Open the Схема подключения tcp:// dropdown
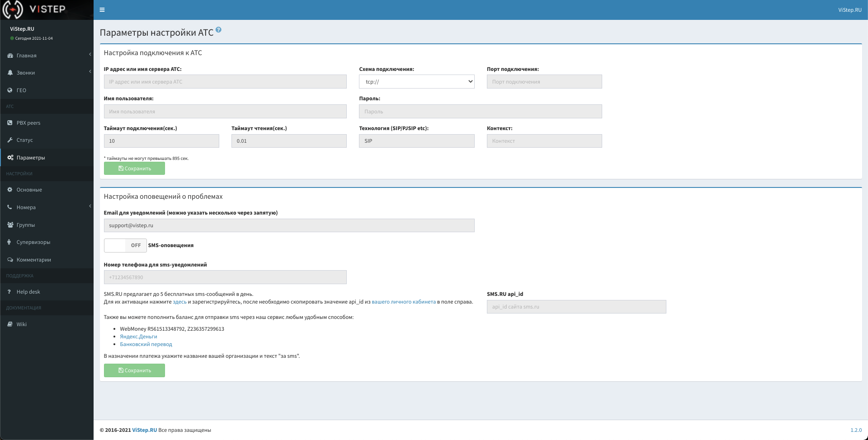The width and height of the screenshot is (868, 440). 416,82
